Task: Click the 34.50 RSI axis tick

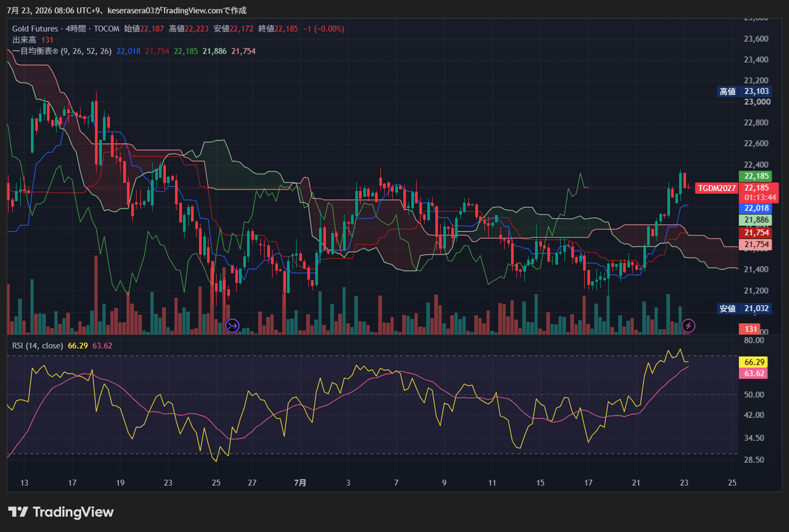Action: [x=754, y=438]
